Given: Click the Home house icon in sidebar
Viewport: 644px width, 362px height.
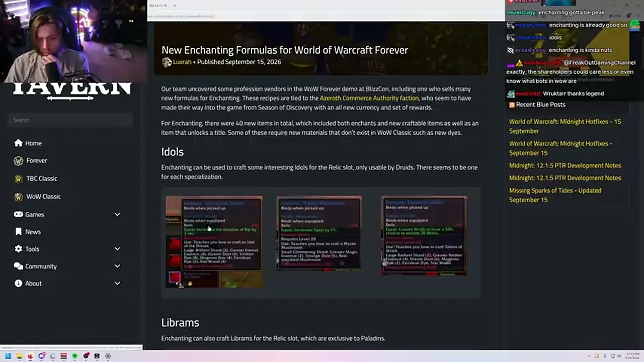Looking at the screenshot, I should (x=19, y=143).
